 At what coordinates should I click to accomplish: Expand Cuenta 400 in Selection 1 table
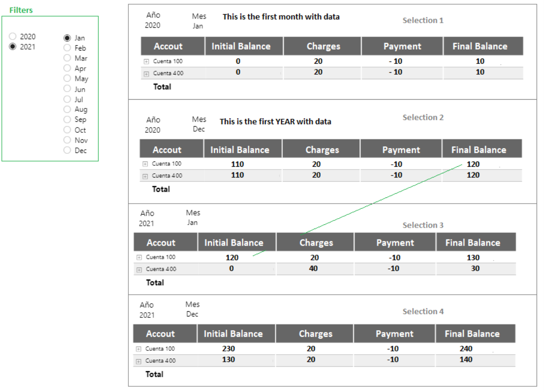coord(146,74)
